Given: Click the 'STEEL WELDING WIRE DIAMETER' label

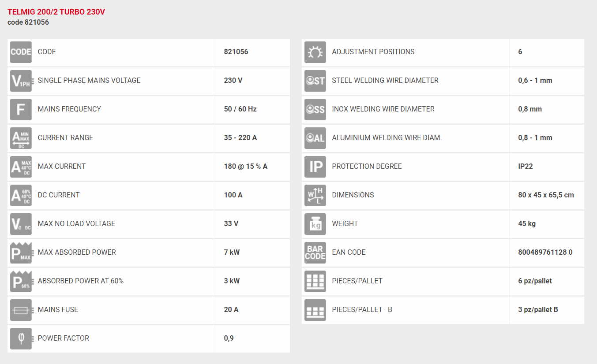Looking at the screenshot, I should [x=385, y=80].
